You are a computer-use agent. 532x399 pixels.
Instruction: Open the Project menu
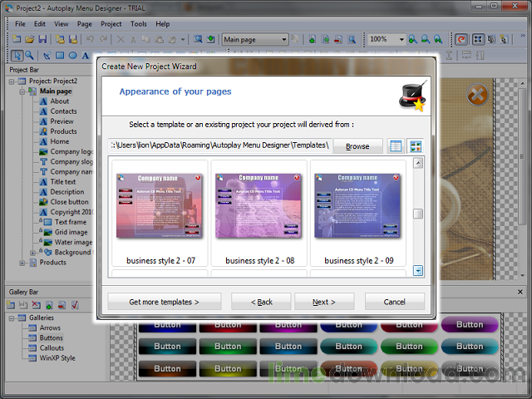(x=111, y=24)
